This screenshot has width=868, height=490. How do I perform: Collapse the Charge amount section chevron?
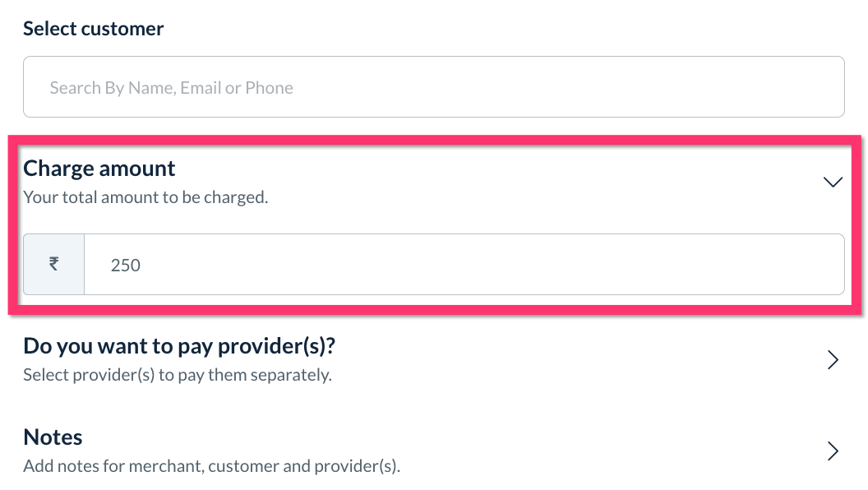(x=833, y=183)
